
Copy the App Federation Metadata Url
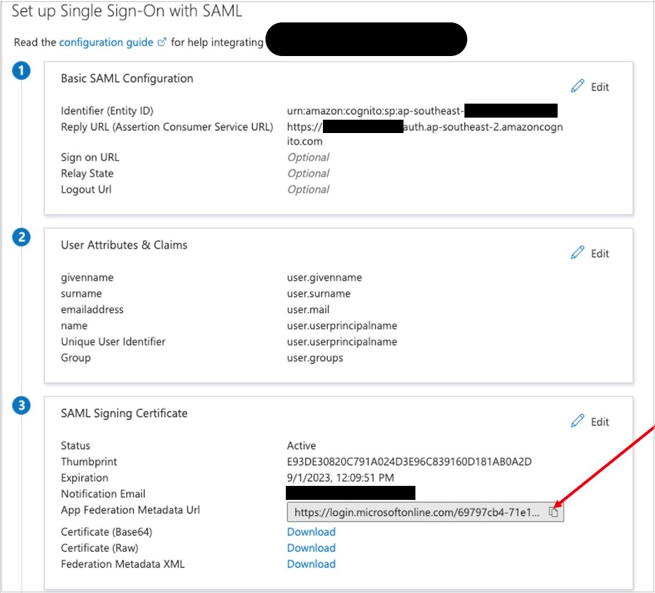point(553,512)
